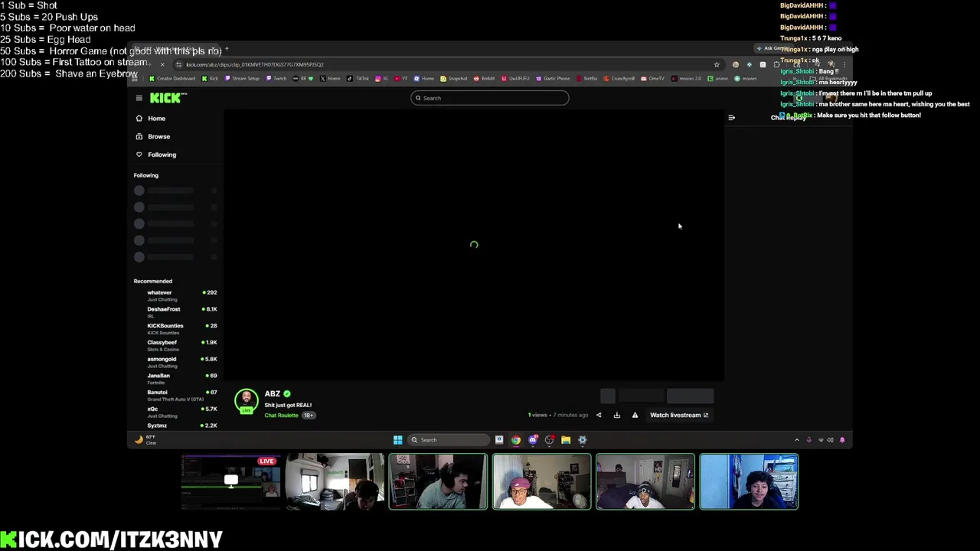Download the clip with download icon
The width and height of the screenshot is (980, 551).
tap(617, 415)
